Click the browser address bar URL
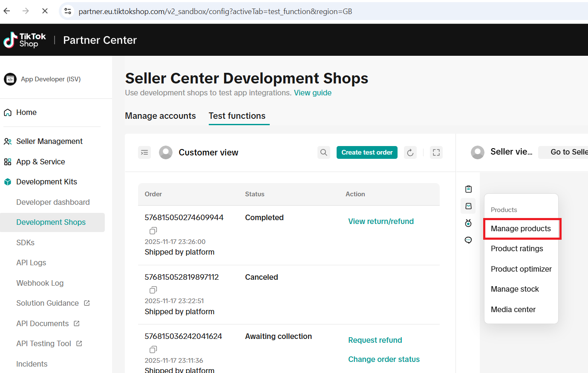 coord(215,11)
